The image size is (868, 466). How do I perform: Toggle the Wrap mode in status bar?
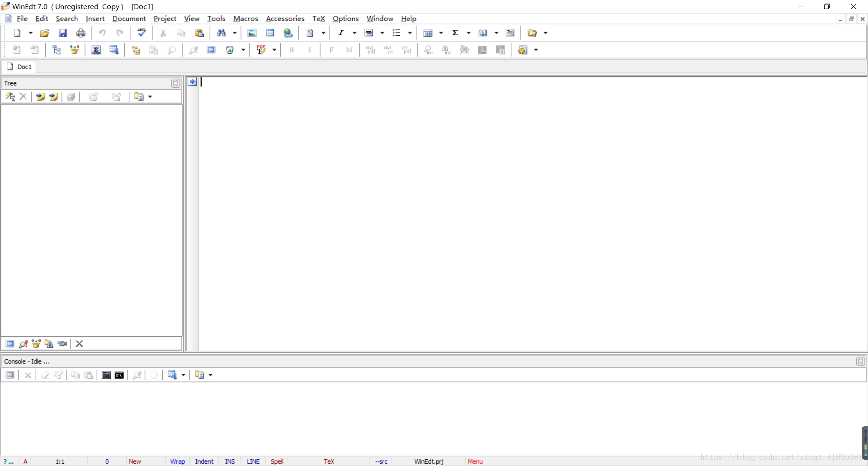tap(178, 461)
